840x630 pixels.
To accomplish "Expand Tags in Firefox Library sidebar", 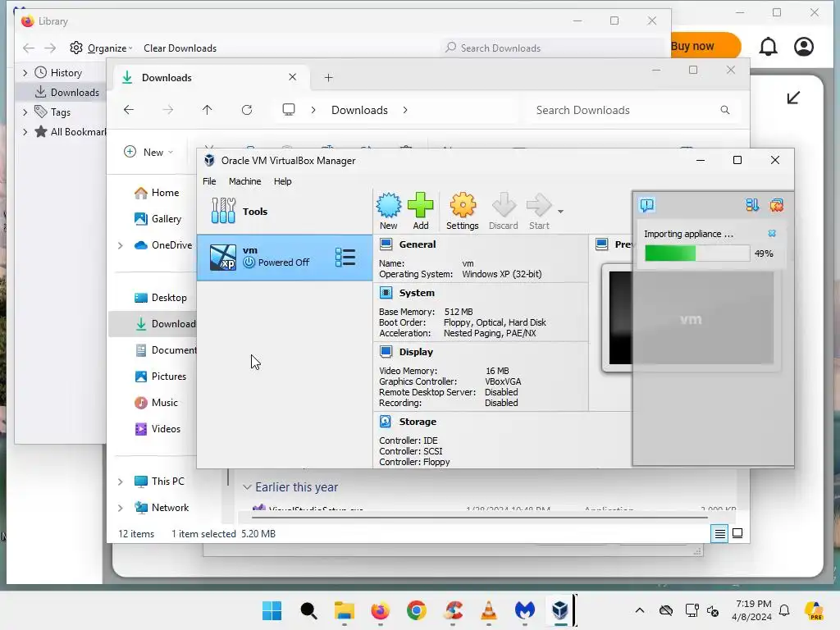I will [x=25, y=112].
